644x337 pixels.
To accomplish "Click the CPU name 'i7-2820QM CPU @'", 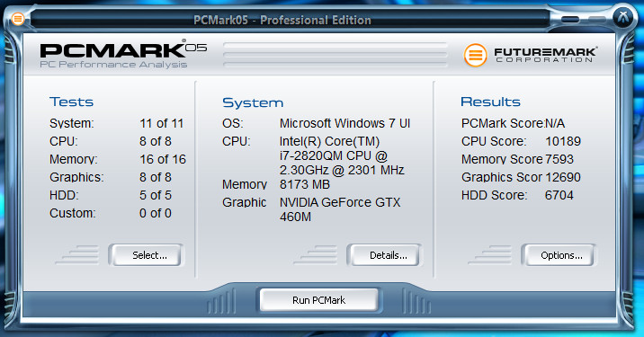I will pos(334,156).
